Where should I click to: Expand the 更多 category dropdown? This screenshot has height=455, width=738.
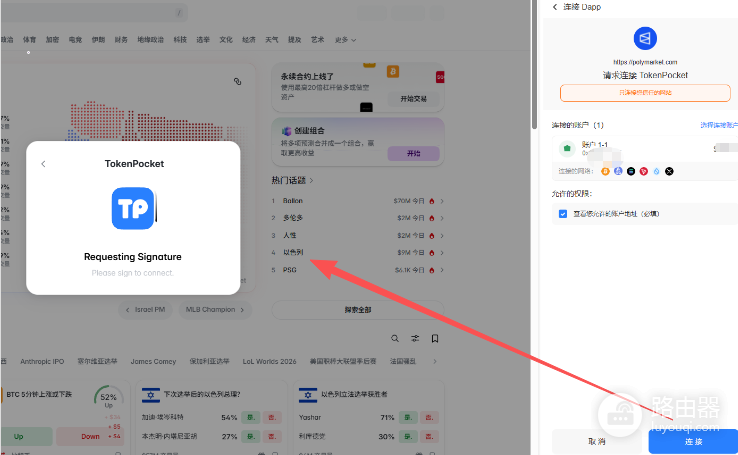(345, 40)
